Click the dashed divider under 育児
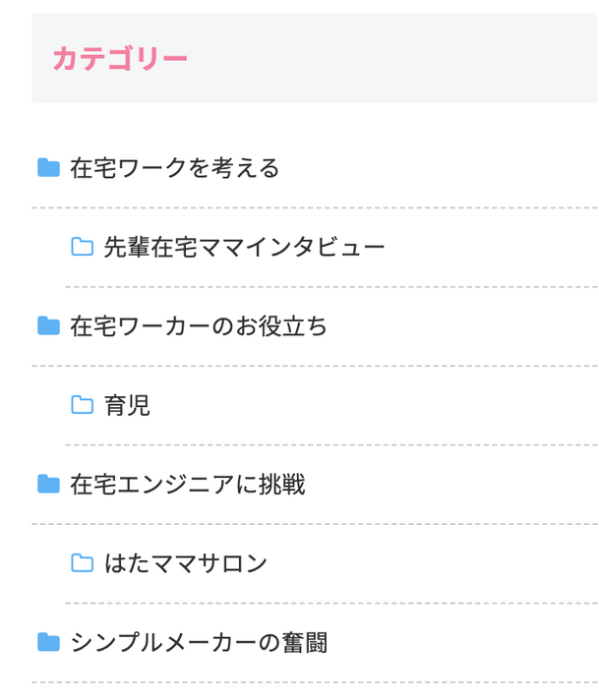This screenshot has height=700, width=599. (x=331, y=445)
